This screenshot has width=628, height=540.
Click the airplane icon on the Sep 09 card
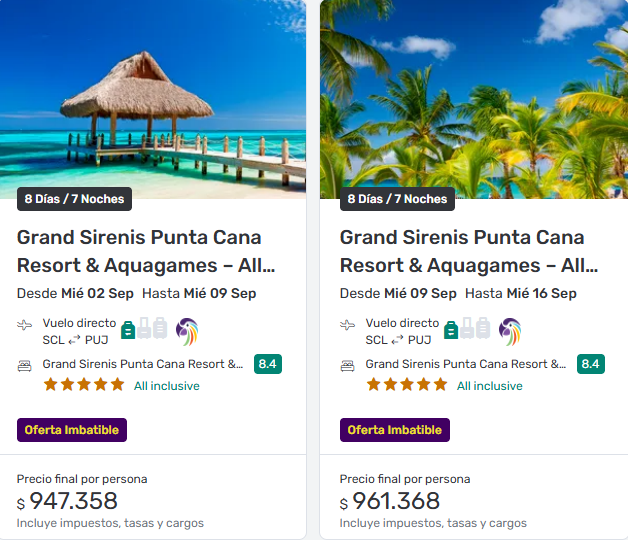point(348,325)
